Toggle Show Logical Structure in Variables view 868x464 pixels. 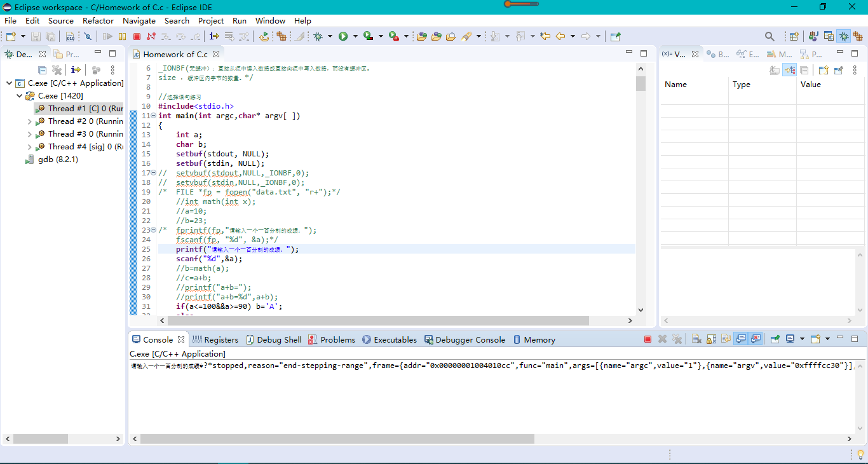(789, 70)
